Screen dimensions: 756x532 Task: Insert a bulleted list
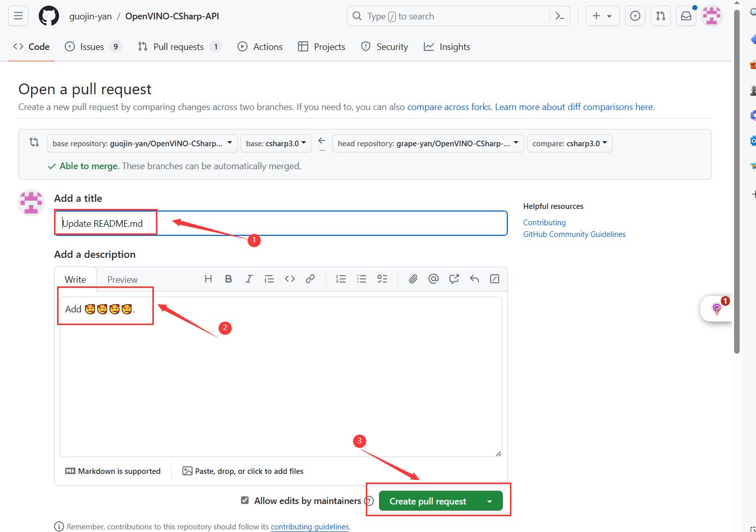[362, 279]
